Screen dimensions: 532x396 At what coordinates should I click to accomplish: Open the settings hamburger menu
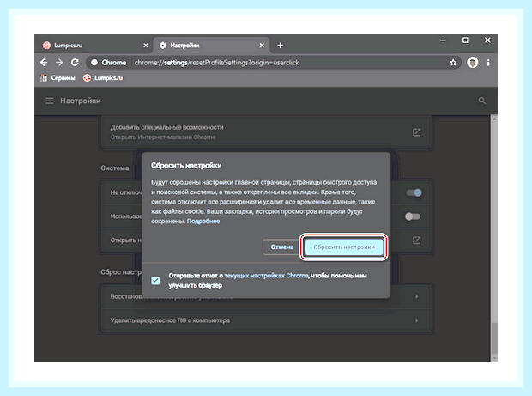click(50, 101)
